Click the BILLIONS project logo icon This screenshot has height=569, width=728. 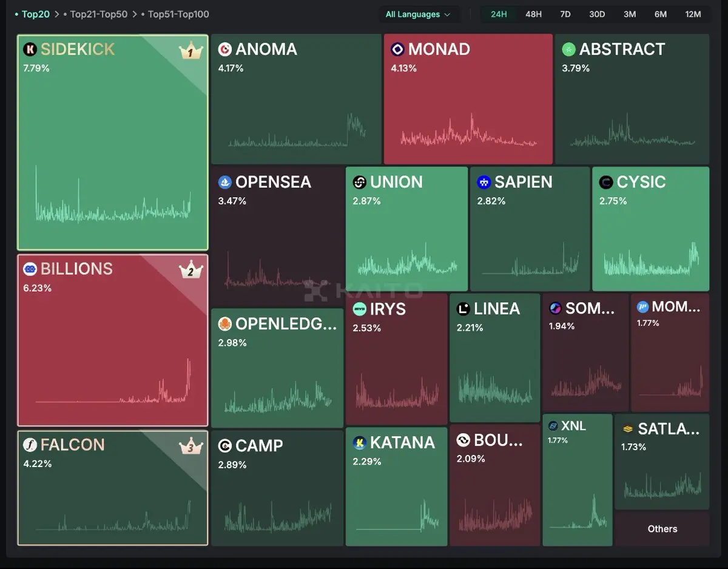(x=30, y=269)
